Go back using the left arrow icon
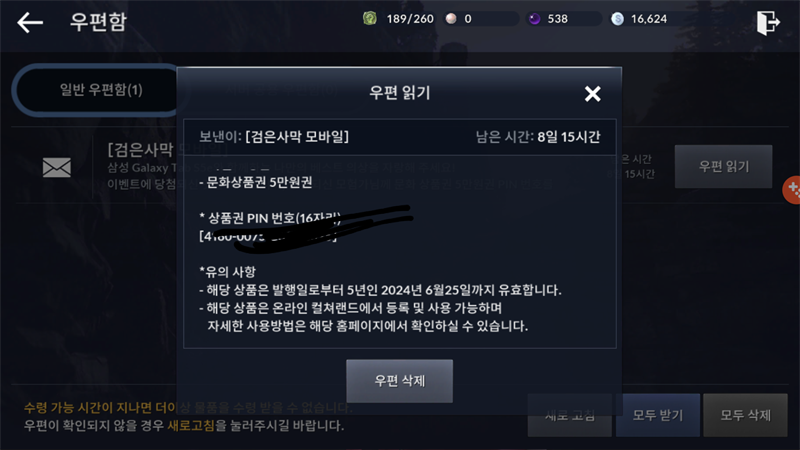The width and height of the screenshot is (800, 450). pyautogui.click(x=30, y=22)
